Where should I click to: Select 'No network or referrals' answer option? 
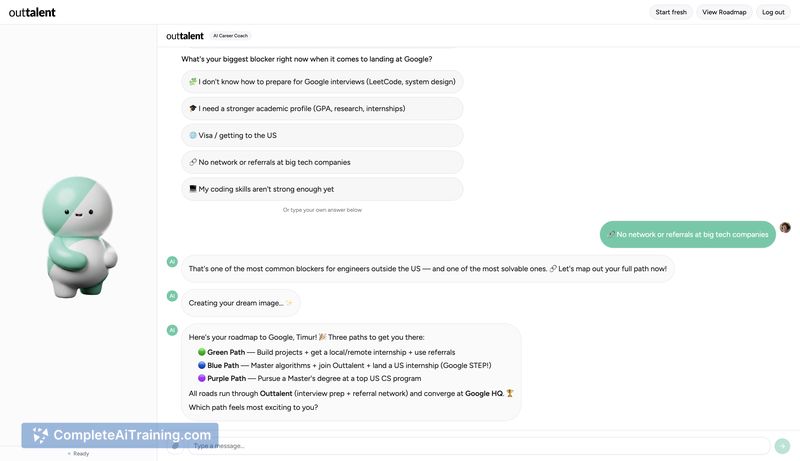(322, 162)
